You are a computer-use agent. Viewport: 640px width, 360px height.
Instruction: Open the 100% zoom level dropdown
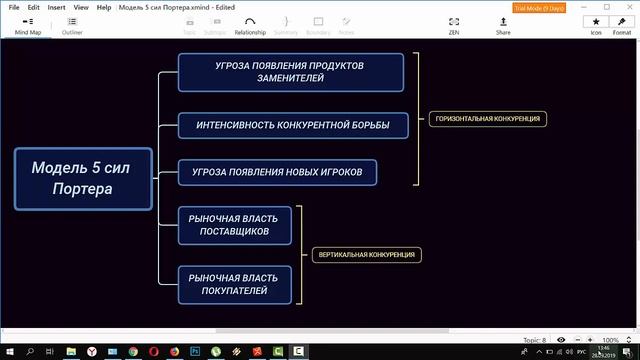pyautogui.click(x=610, y=340)
